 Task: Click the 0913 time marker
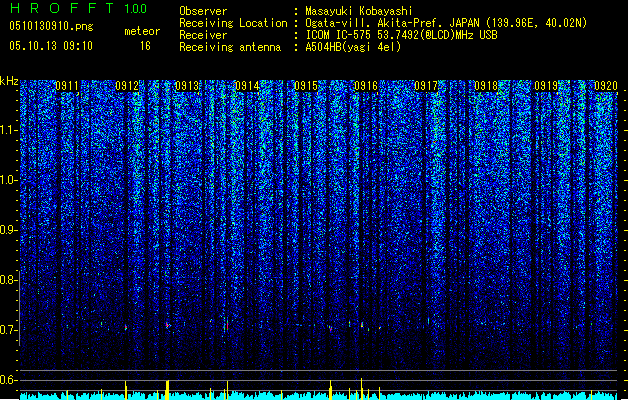[187, 86]
